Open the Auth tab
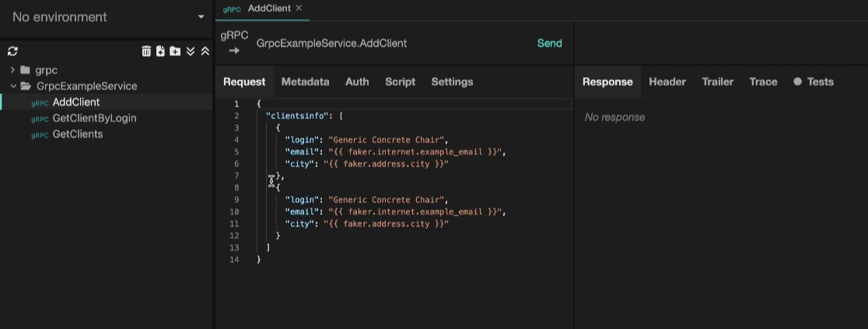The height and width of the screenshot is (329, 868). pos(357,82)
